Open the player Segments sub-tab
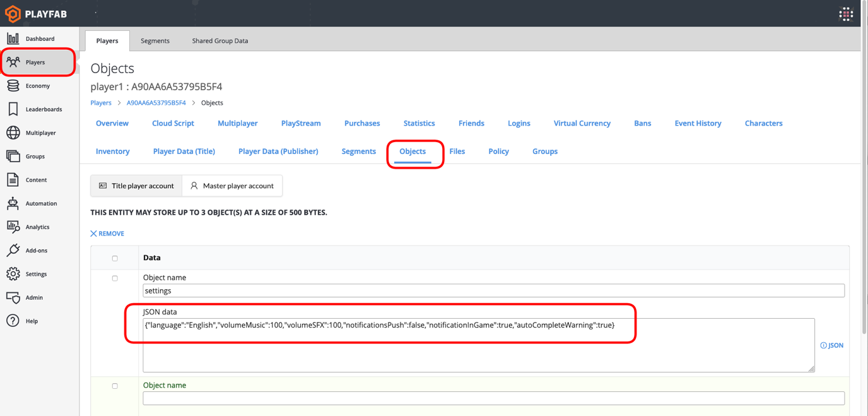This screenshot has width=868, height=416. point(359,152)
